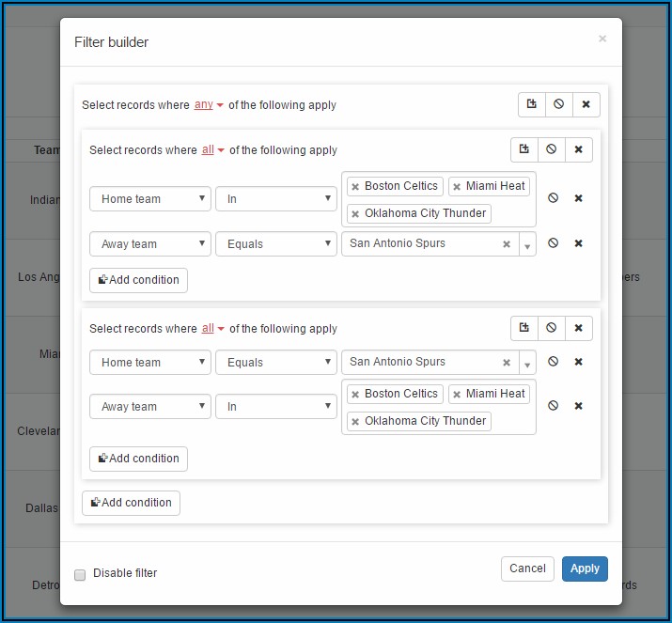Remove Miami Heat tag in second group

(x=457, y=395)
